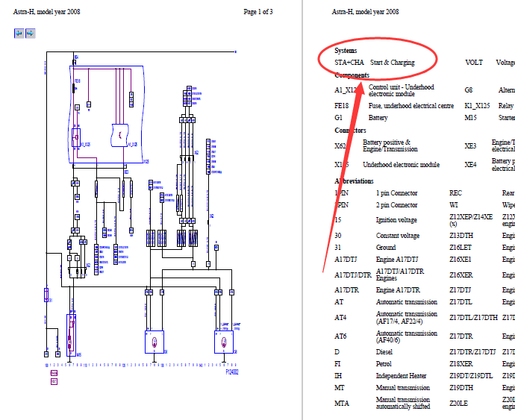Click 'Automatic transmission (AF40/6)'

click(407, 336)
